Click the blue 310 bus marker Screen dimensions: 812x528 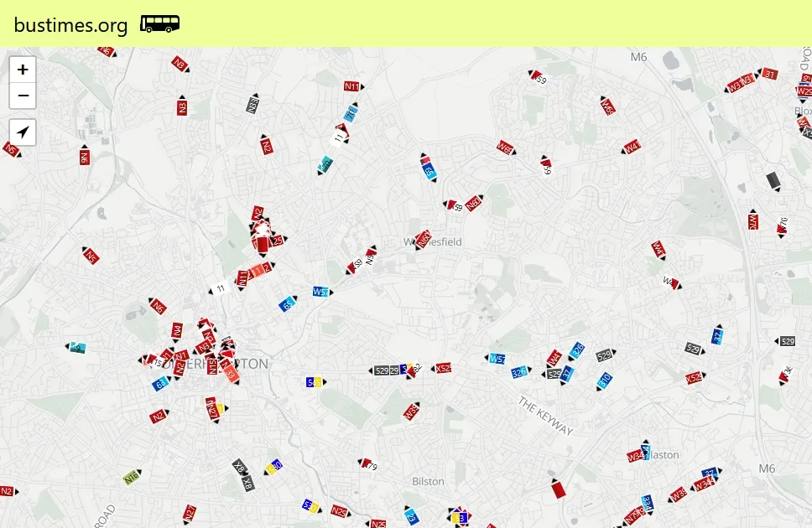(x=604, y=381)
